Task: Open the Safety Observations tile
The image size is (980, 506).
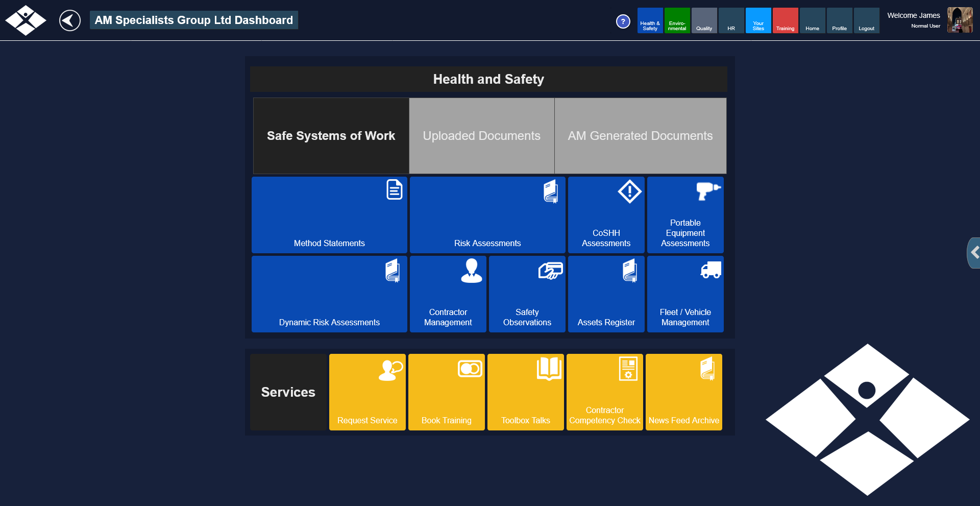Action: pyautogui.click(x=527, y=294)
